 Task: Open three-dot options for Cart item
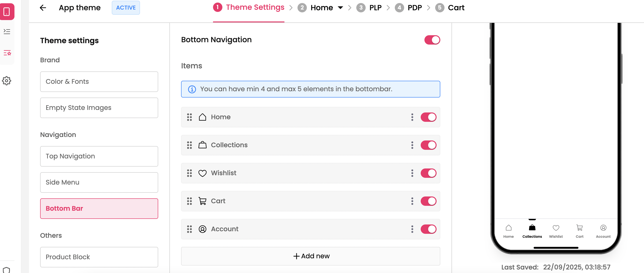point(412,201)
